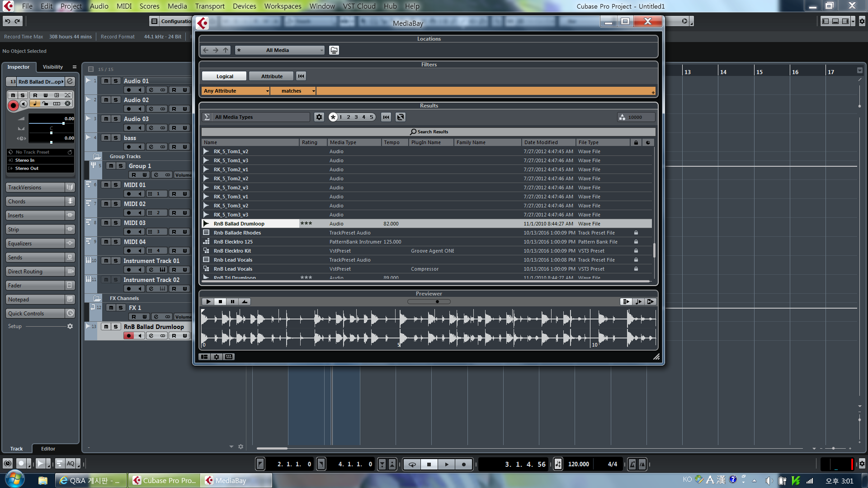
Task: Click the Undo arrow in toolbar
Action: [7, 21]
